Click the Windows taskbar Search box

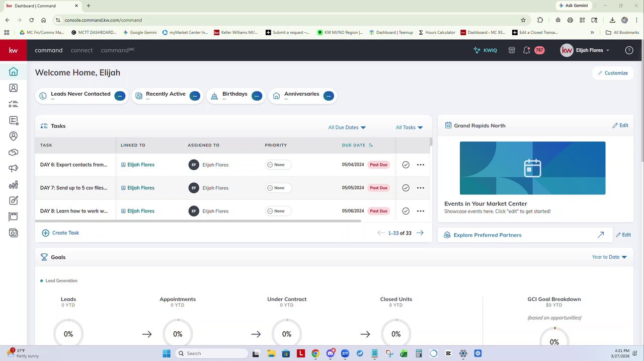point(211,353)
